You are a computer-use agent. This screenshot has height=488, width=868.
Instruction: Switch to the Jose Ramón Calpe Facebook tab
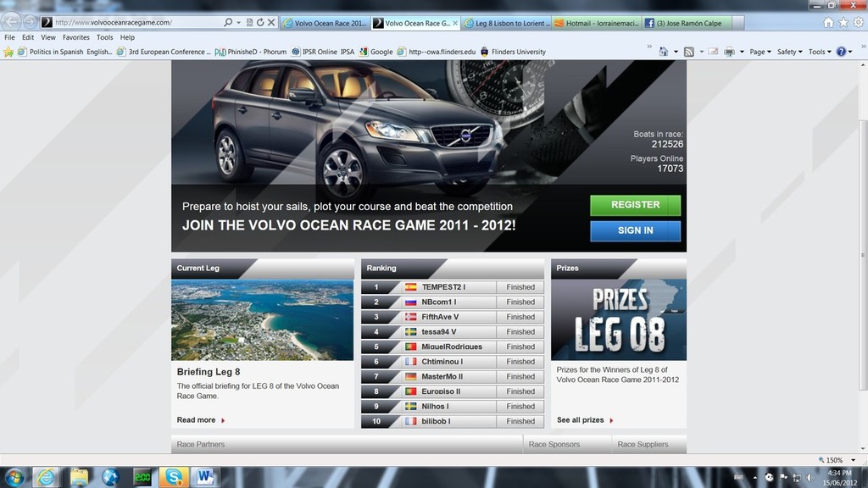tap(687, 23)
